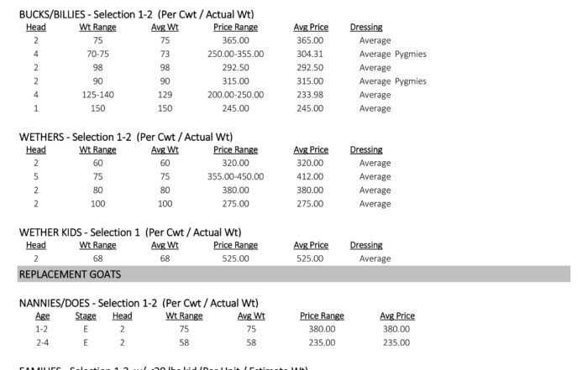Click the Age column header in NANNIES/DOES
The height and width of the screenshot is (370, 588).
[x=42, y=316]
